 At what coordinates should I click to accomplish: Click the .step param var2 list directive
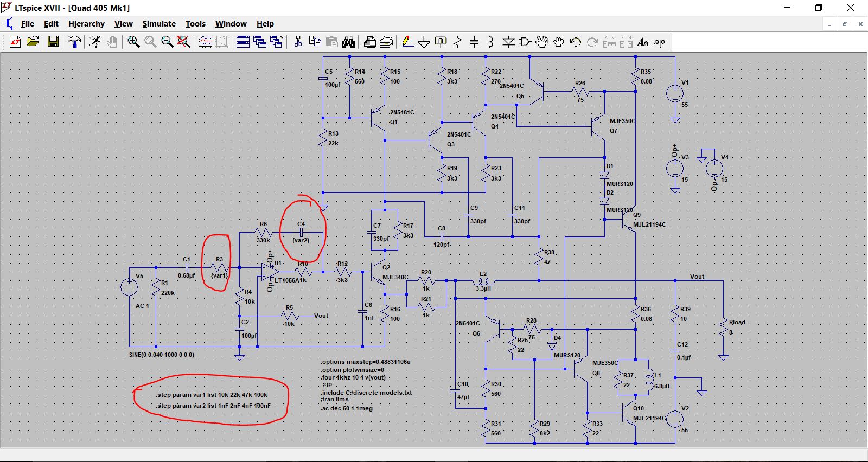click(213, 406)
